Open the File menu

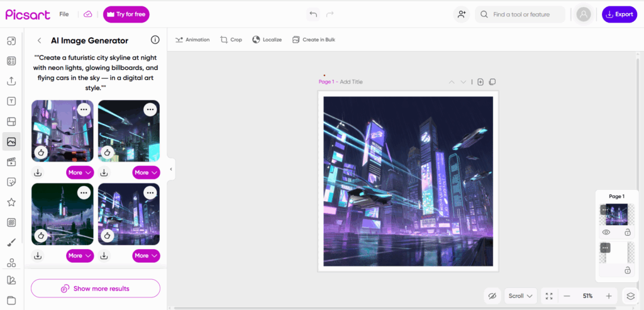click(x=64, y=14)
